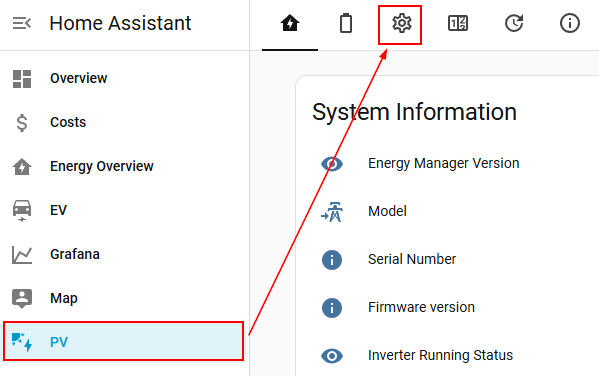Open the information circle tab
The image size is (599, 376).
coord(570,24)
